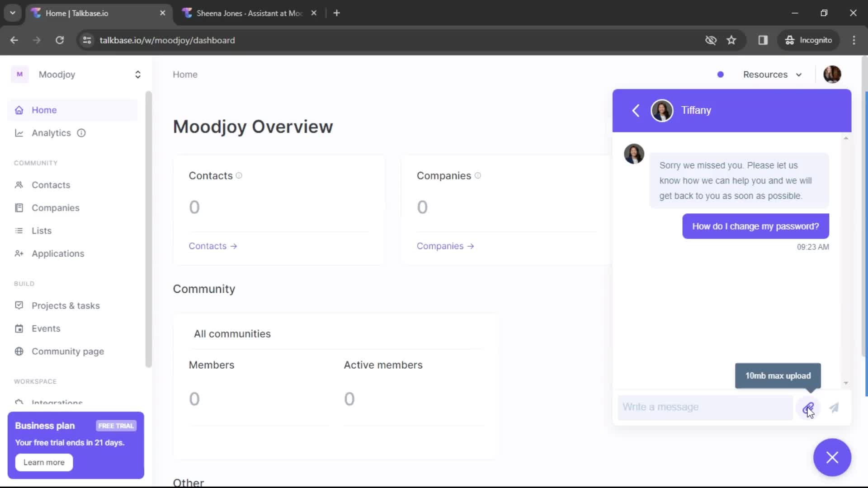Click the Integrations sidebar icon

(x=19, y=403)
